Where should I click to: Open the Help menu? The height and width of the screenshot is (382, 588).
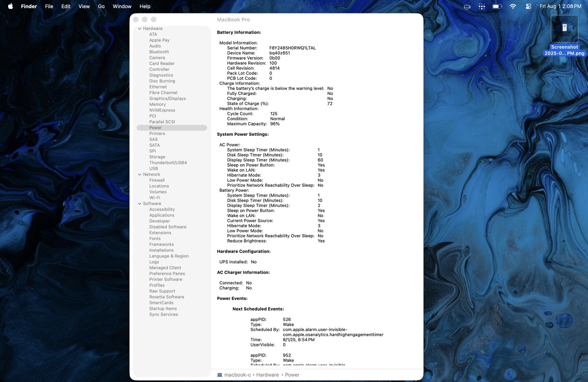pyautogui.click(x=145, y=6)
